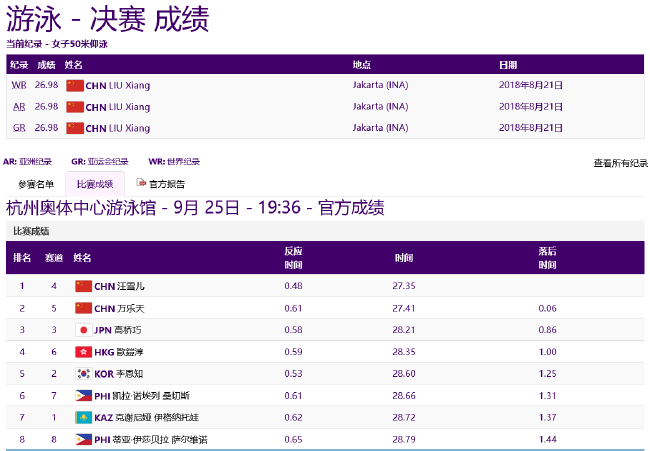Click time behind 0.06

click(x=547, y=308)
